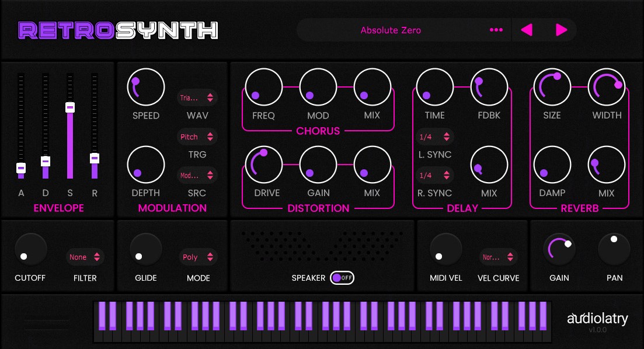Click the audiolatry logo

pyautogui.click(x=598, y=319)
